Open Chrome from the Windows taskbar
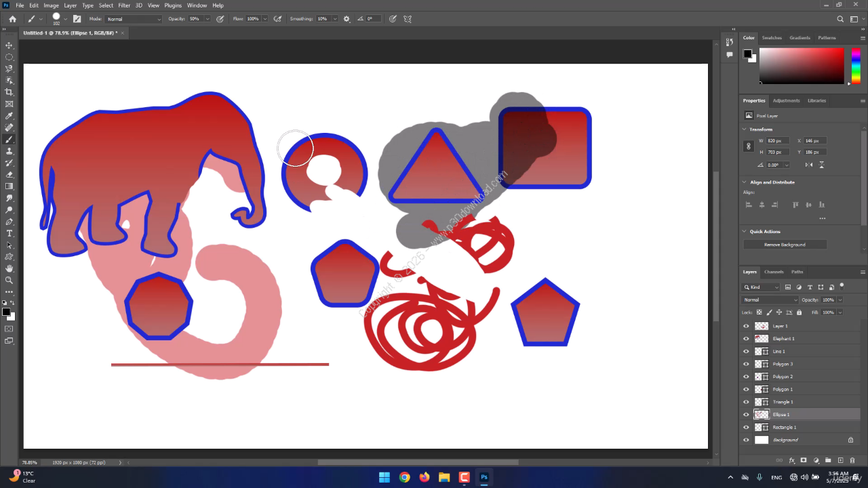The image size is (868, 488). 404,477
